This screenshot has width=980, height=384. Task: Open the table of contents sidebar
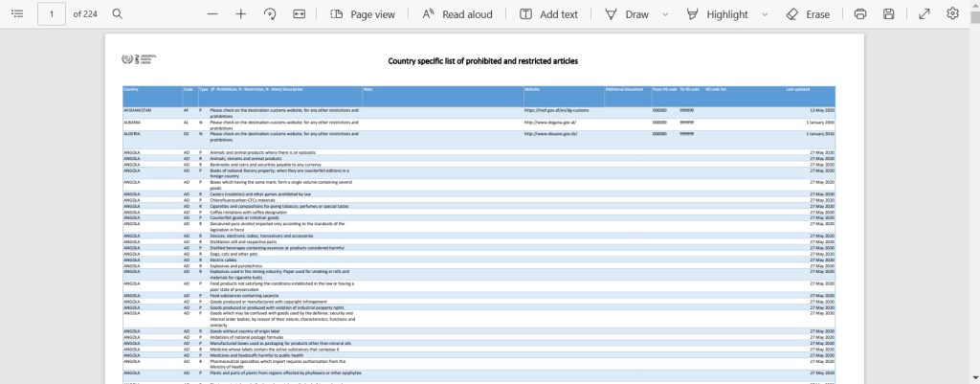(x=17, y=13)
